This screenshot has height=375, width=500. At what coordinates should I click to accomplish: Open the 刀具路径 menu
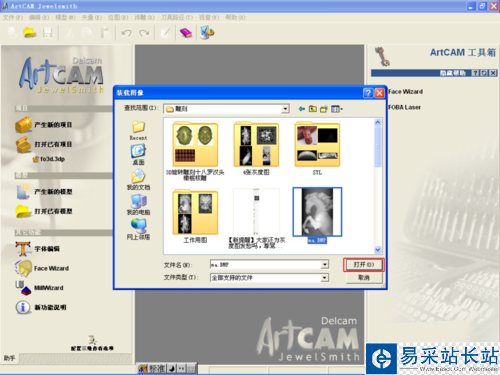[x=177, y=17]
